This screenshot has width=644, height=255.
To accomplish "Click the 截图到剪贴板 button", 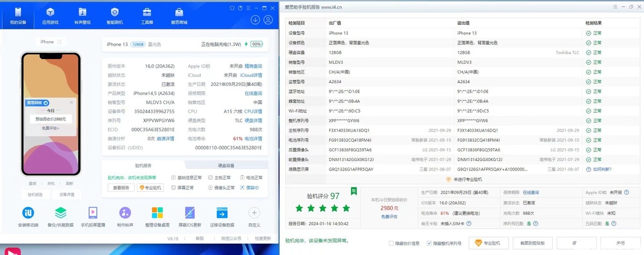I will pyautogui.click(x=532, y=243).
